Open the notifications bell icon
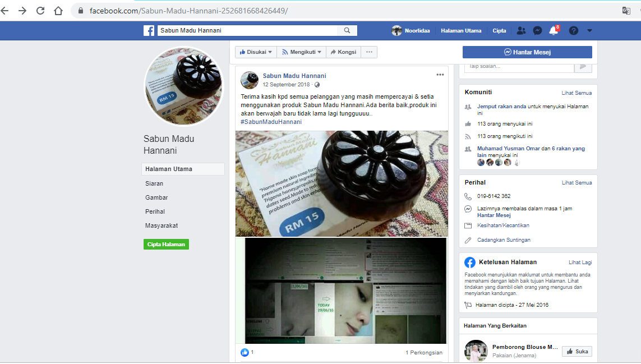Viewport: 641px width, 364px height. click(554, 30)
